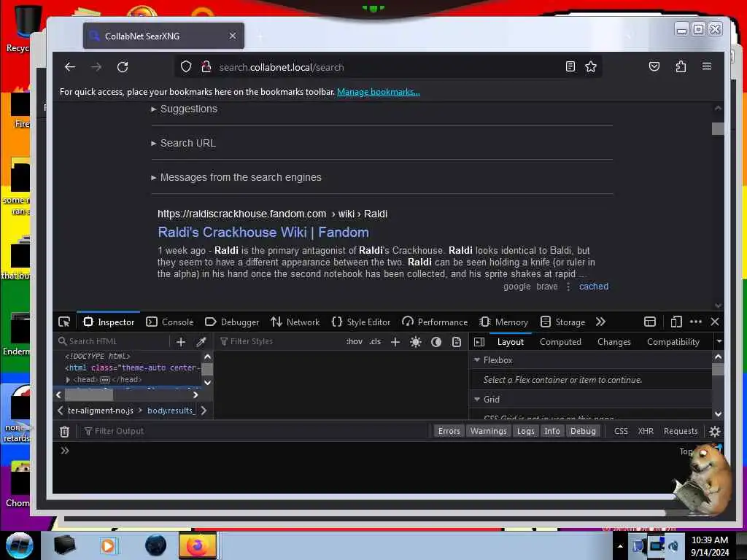
Task: Close the developer tools panel
Action: tap(715, 322)
